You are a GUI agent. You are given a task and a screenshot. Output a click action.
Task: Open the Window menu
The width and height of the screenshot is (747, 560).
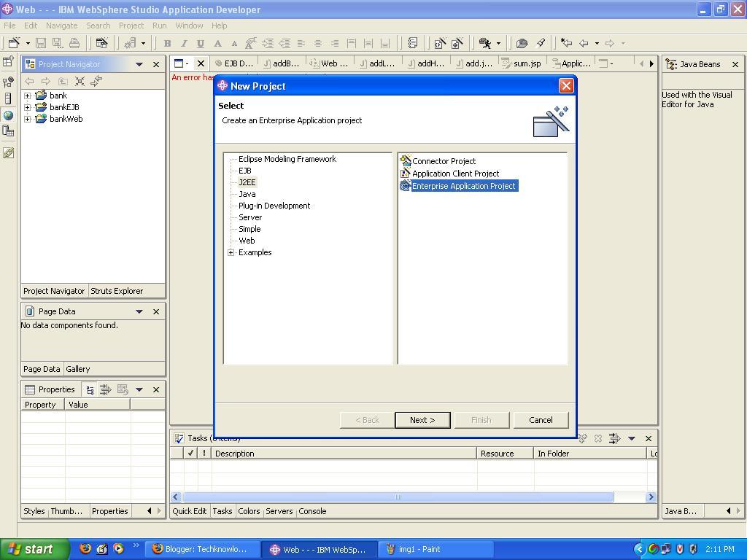point(189,26)
